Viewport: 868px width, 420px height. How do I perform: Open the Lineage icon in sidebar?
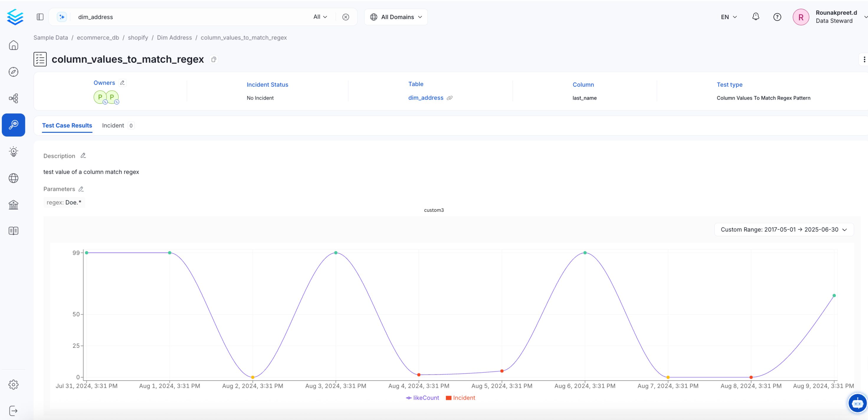14,99
